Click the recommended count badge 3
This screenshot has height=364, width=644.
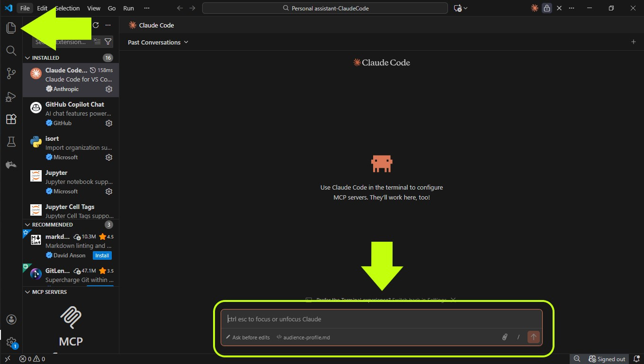[109, 225]
